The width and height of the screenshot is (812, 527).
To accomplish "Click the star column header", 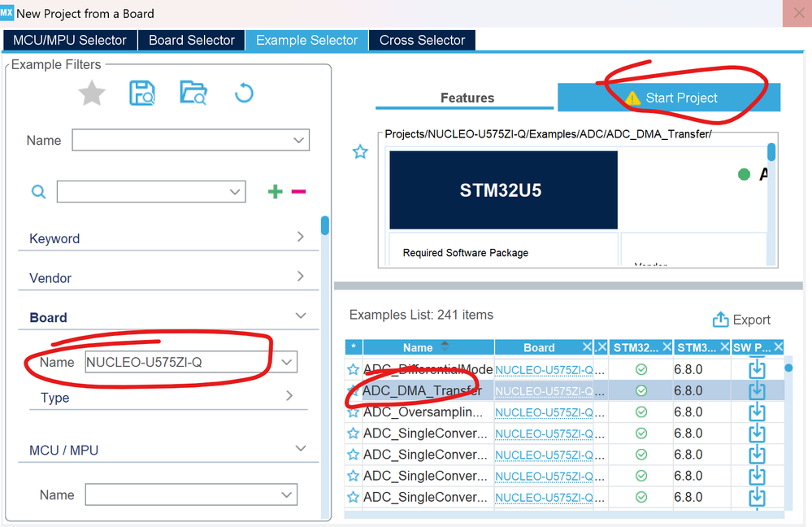I will 354,347.
